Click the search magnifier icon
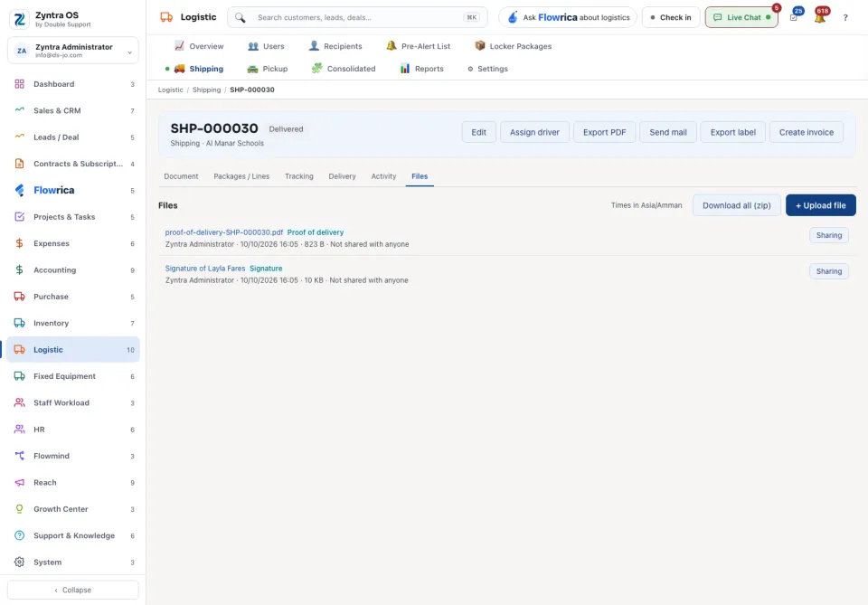This screenshot has height=605, width=868. pyautogui.click(x=240, y=18)
